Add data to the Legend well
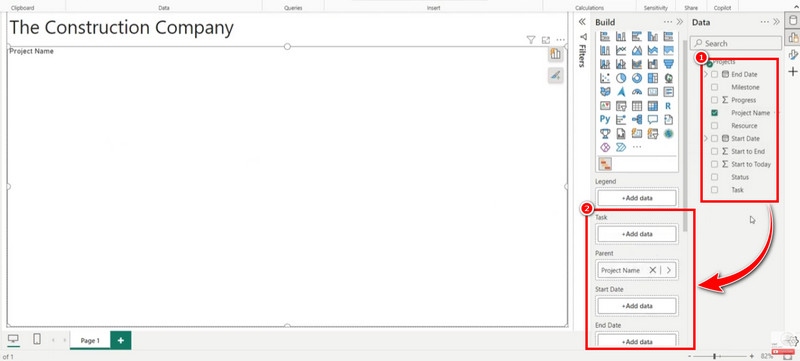This screenshot has width=800, height=361. [637, 198]
